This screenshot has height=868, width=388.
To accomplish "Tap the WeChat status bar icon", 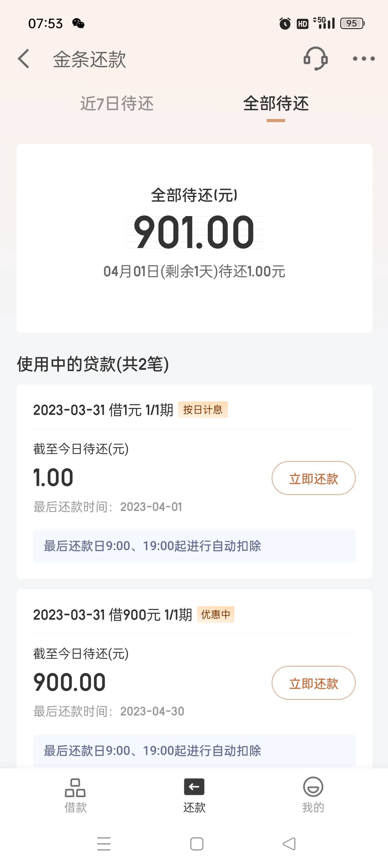I will pos(78,23).
